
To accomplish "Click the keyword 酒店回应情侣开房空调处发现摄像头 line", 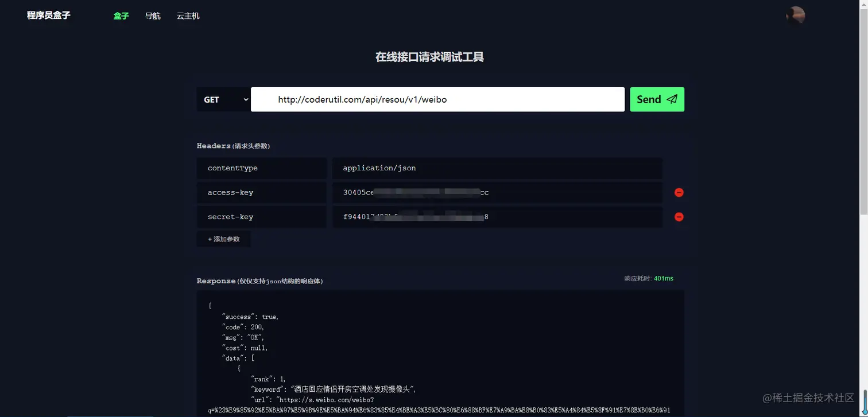I will (x=333, y=389).
